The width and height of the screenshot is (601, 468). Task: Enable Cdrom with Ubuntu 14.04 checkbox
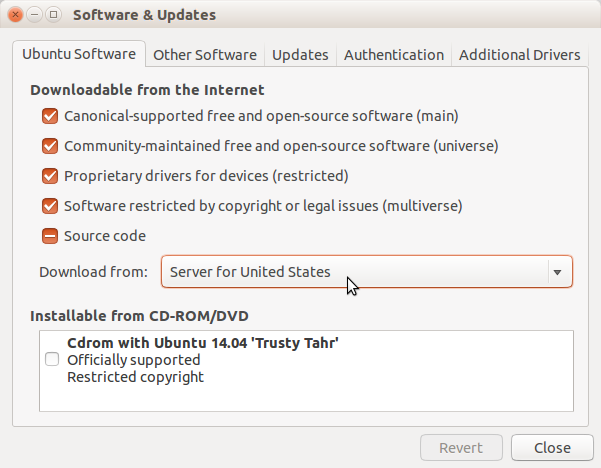[52, 360]
